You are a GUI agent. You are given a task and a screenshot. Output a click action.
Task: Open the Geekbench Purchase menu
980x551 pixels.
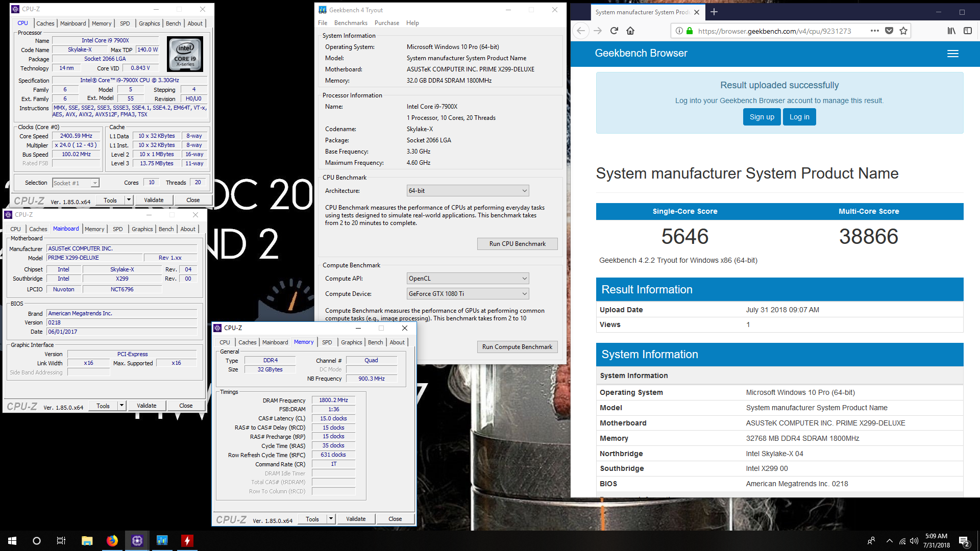387,23
